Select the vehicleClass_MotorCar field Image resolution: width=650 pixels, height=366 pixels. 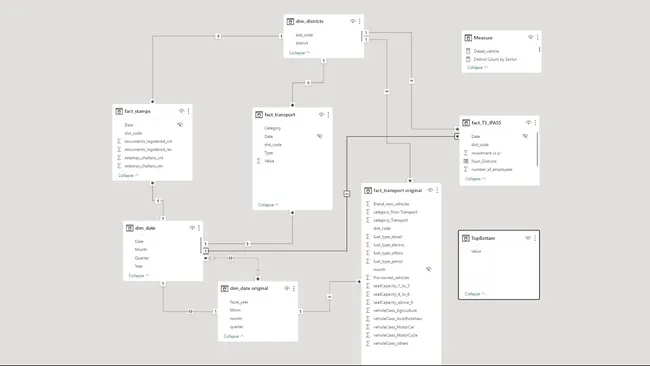393,327
